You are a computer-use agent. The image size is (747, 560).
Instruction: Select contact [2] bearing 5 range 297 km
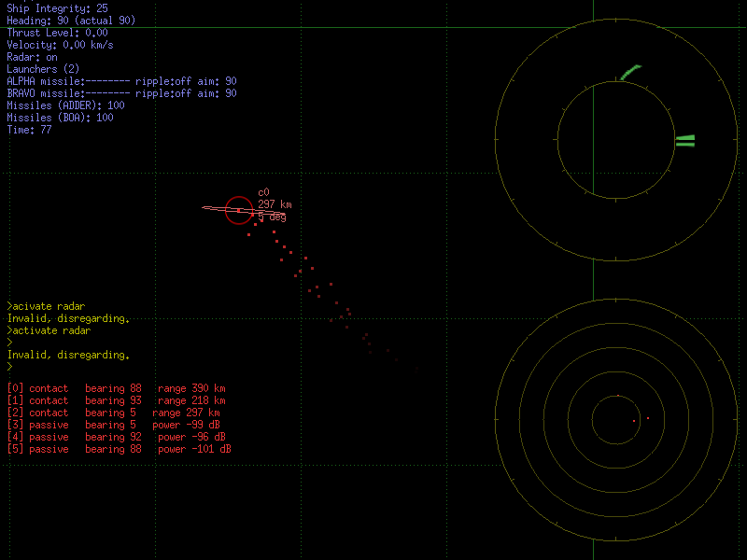tap(114, 413)
